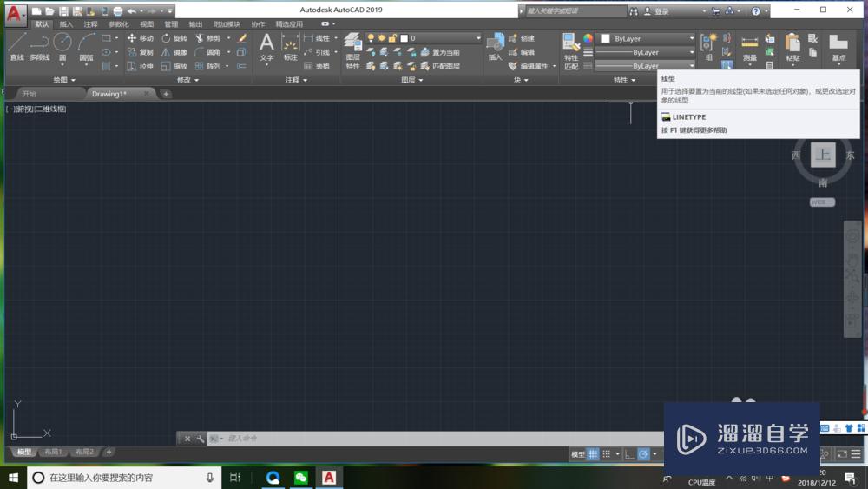Viewport: 868px width, 489px height.
Task: Toggle the layer lock padlock icon
Action: coord(392,38)
